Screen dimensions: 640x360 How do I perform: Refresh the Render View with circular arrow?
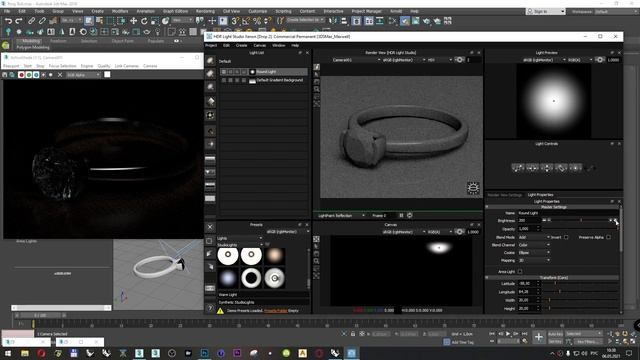coord(409,215)
